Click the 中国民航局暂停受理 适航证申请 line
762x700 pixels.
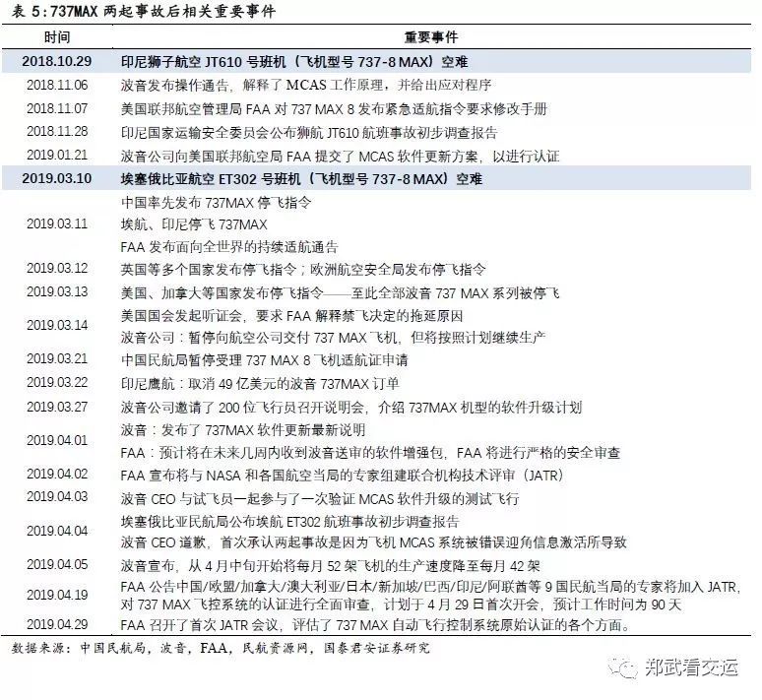265,360
